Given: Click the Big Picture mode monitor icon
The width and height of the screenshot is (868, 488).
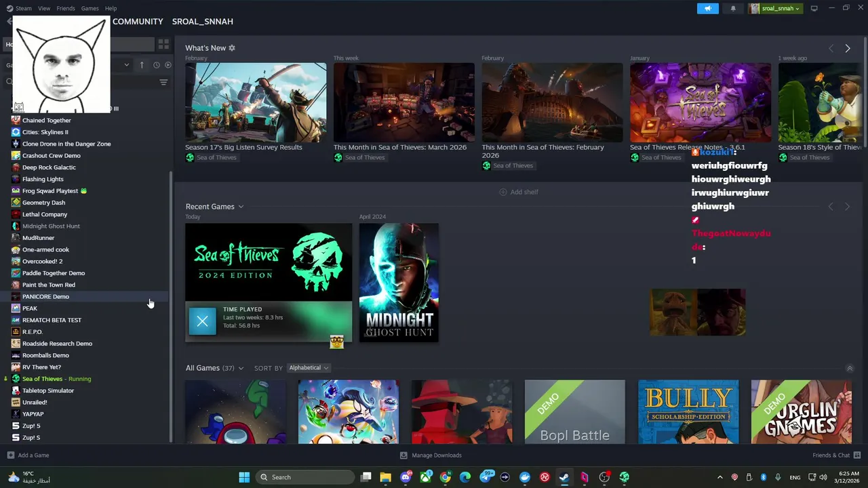Looking at the screenshot, I should pyautogui.click(x=814, y=8).
